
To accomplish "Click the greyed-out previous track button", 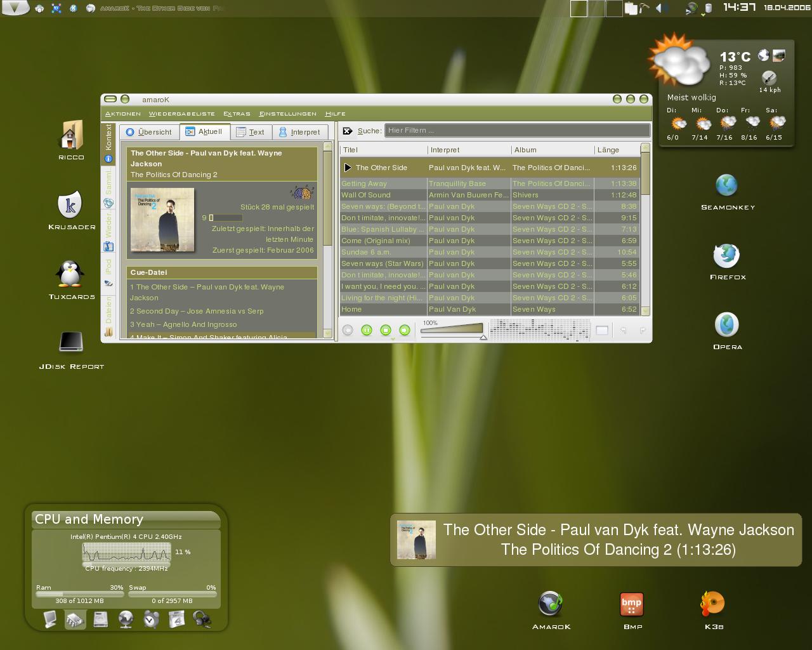I will click(347, 330).
